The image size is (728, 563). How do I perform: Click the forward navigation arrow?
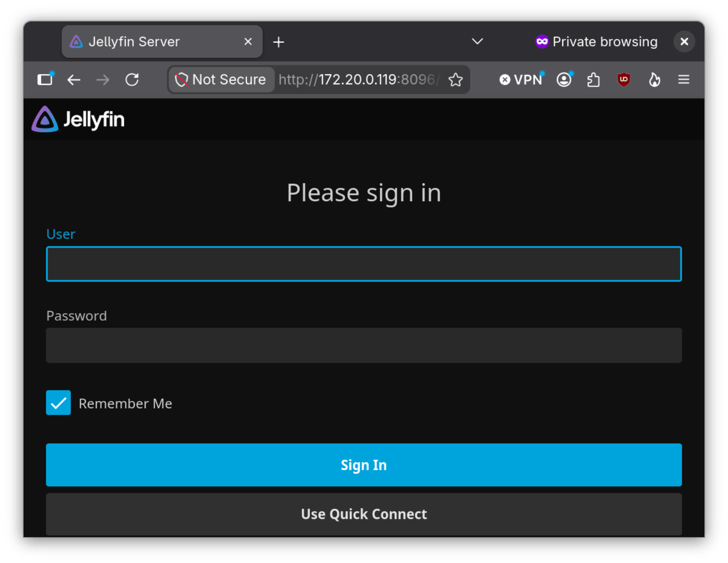click(x=103, y=80)
